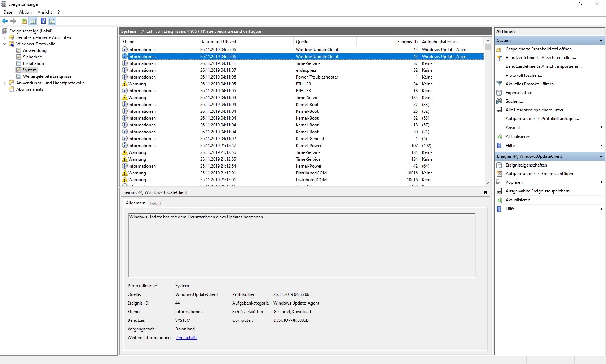Open the Datei menu
The height and width of the screenshot is (364, 606).
[8, 12]
